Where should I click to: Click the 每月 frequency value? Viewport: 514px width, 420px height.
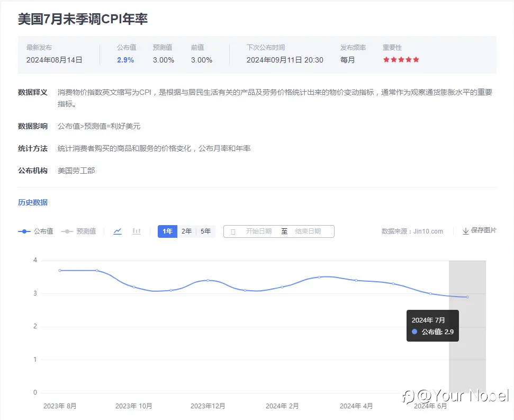click(x=347, y=60)
